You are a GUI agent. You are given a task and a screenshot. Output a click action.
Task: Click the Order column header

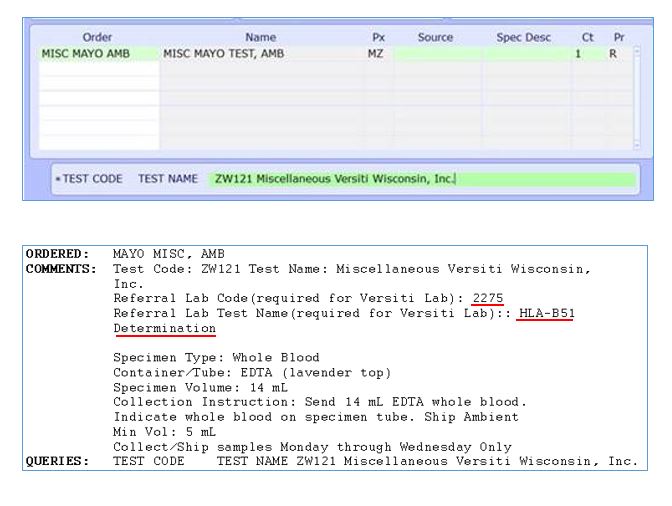pyautogui.click(x=97, y=37)
